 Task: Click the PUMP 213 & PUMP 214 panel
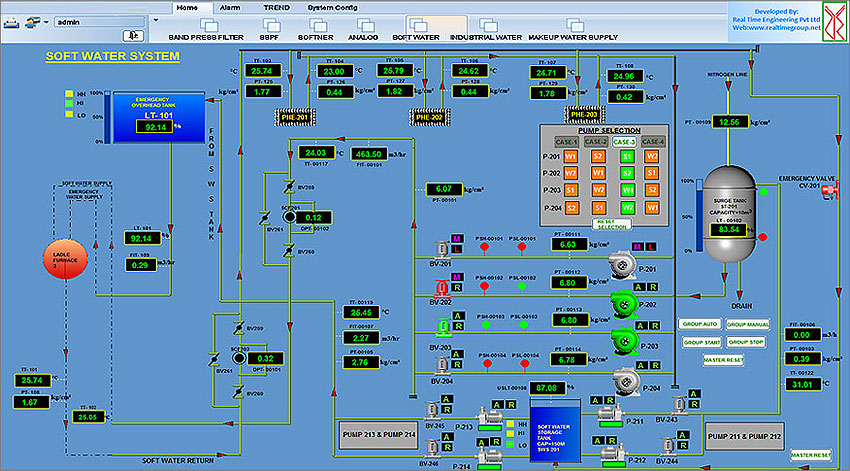(379, 434)
